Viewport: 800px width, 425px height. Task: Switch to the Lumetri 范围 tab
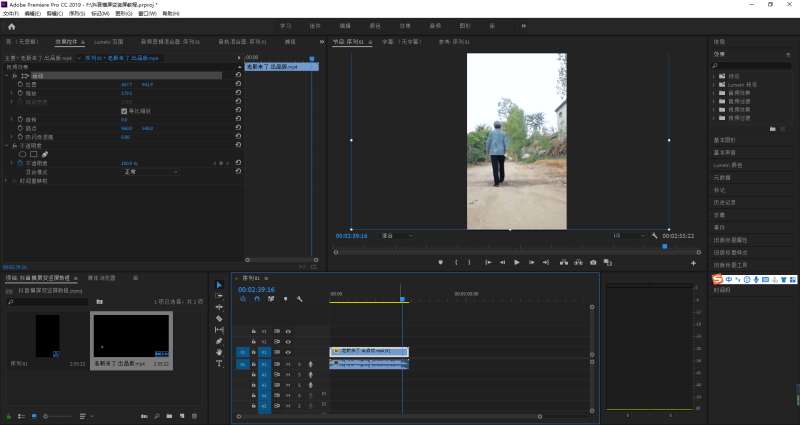109,42
